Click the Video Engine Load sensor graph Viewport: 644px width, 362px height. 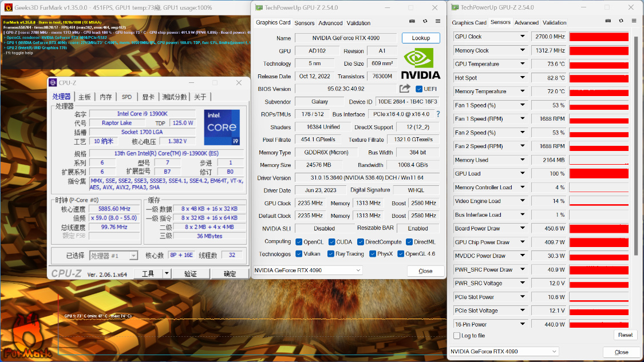click(599, 201)
